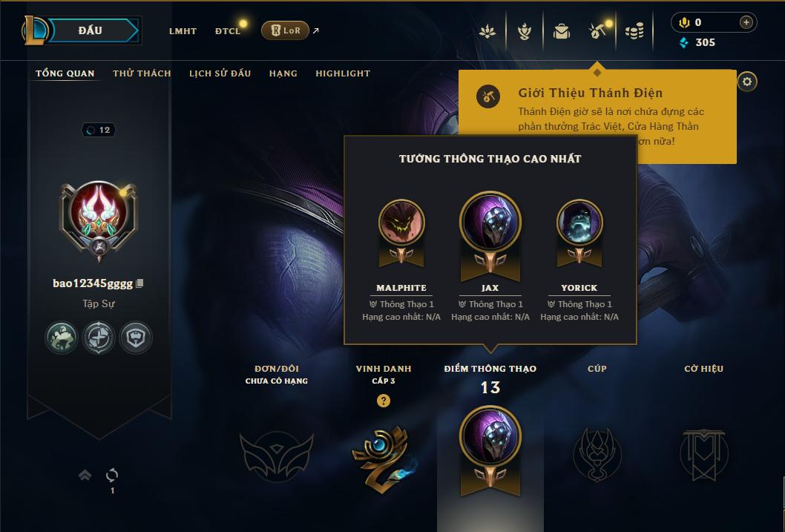Open the Store coins icon
Image resolution: width=785 pixels, height=532 pixels.
point(634,32)
